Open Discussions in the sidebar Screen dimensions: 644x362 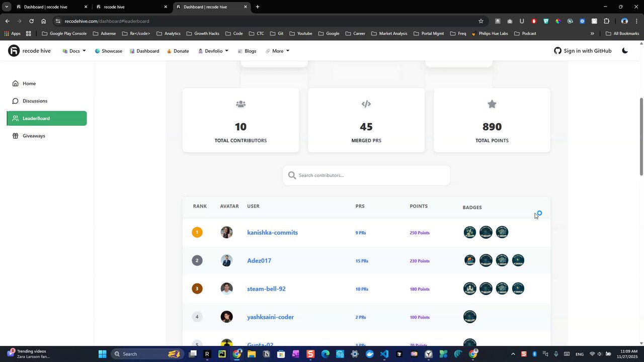coord(47,101)
